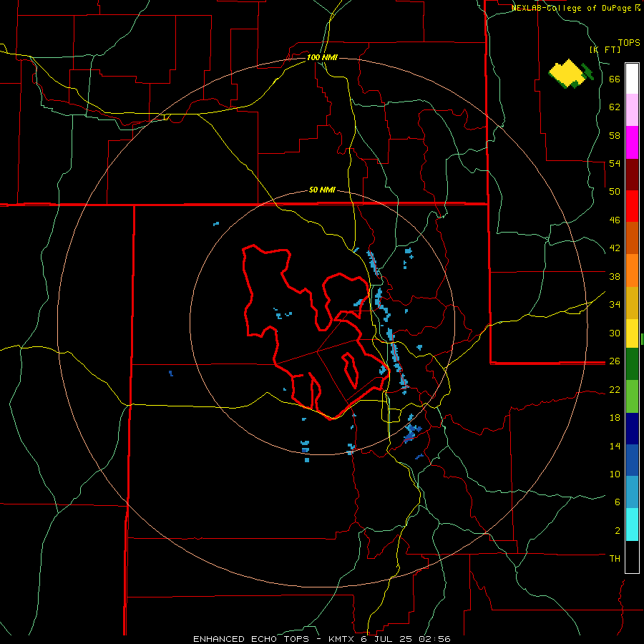Click the "[K FT]" units label
644x644 pixels.
coord(605,49)
